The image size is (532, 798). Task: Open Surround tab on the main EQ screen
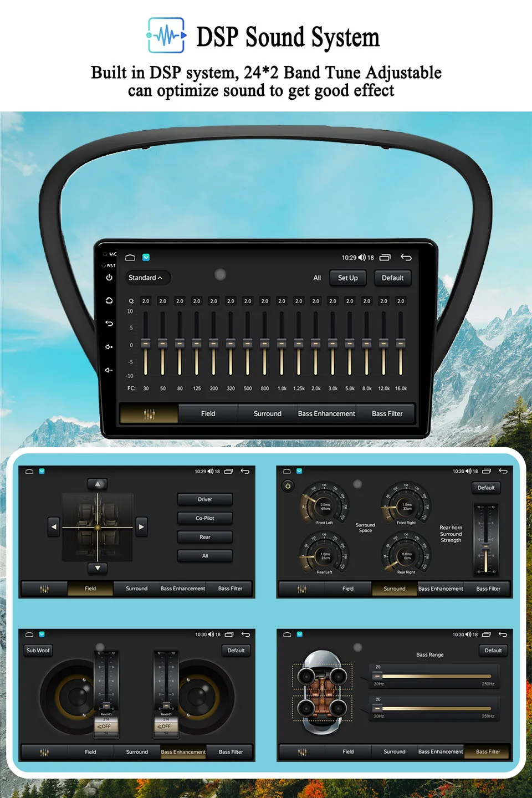click(268, 414)
